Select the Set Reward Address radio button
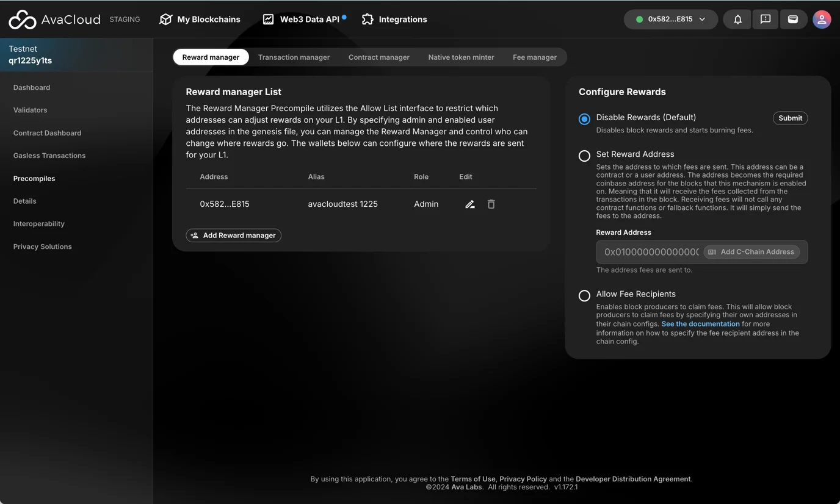The image size is (840, 504). [x=584, y=156]
